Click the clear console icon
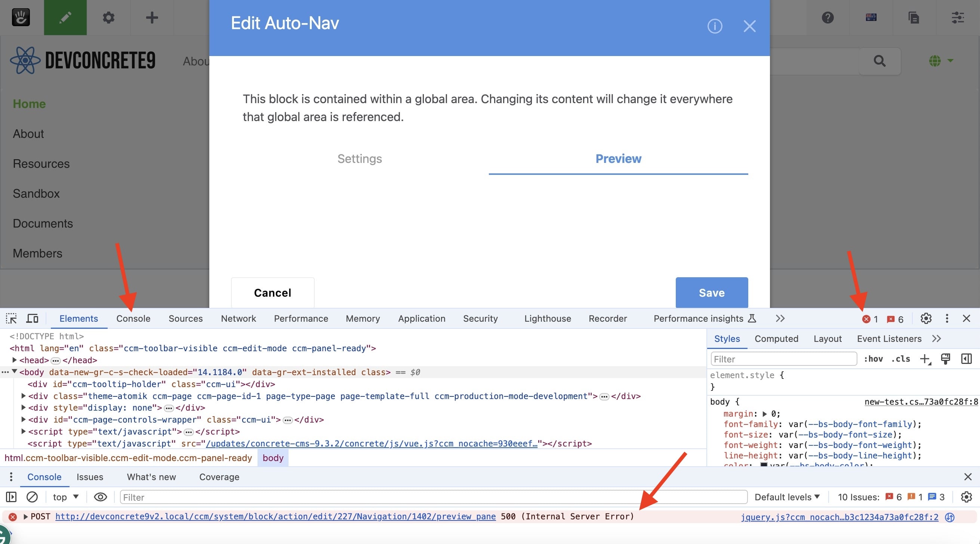Screen dimensions: 980x544 33,497
